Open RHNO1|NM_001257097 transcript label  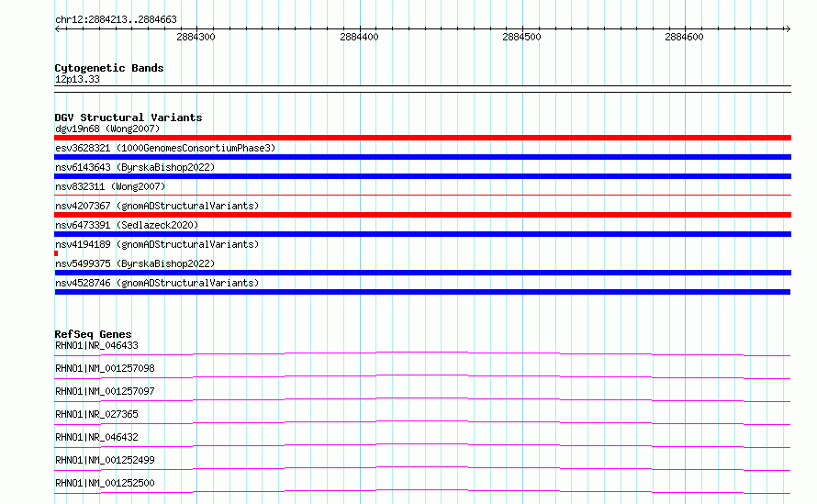[x=105, y=391]
